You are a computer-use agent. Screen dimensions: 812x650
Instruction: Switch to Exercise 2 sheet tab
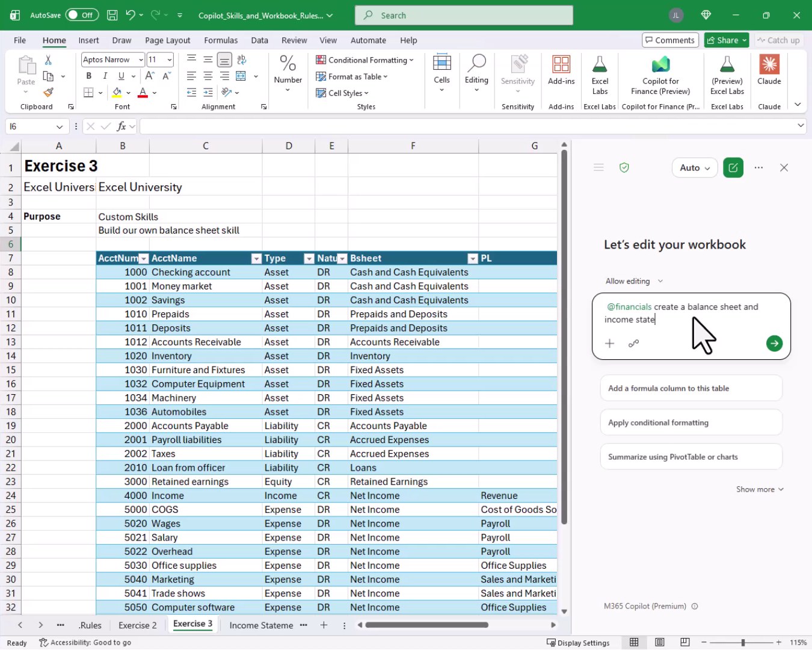[x=137, y=625]
